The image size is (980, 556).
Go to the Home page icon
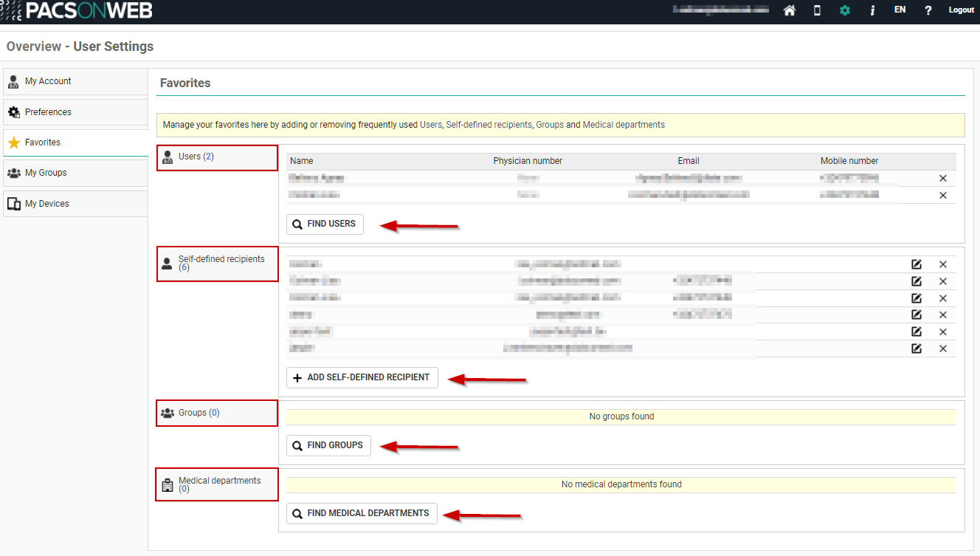click(x=790, y=10)
